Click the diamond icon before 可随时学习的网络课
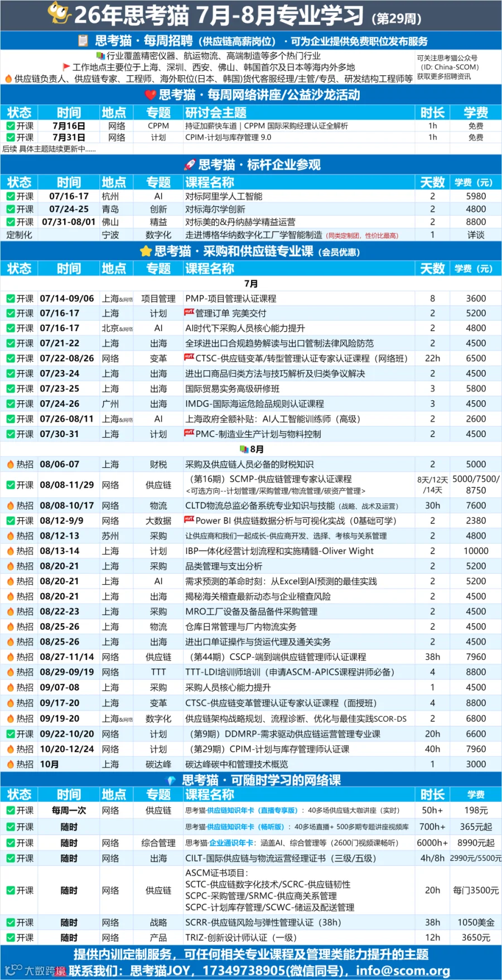 coord(171,780)
